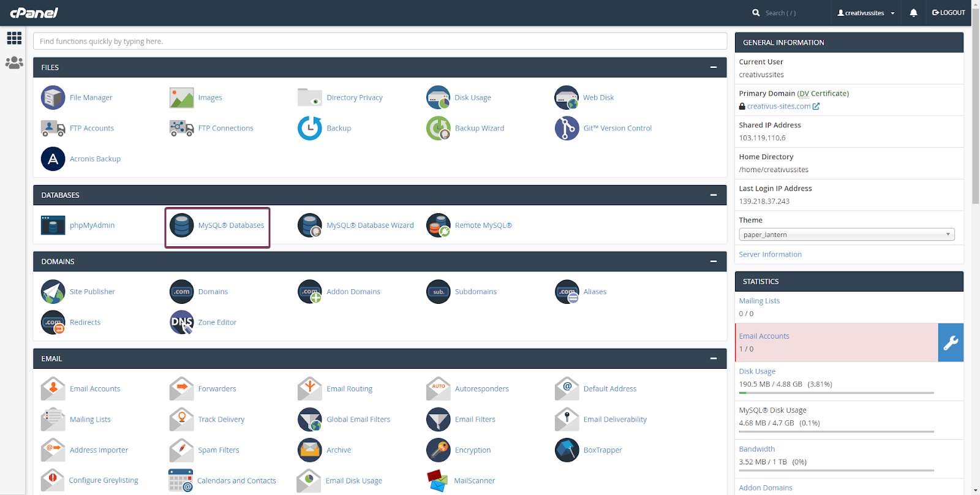Open the MailScanner icon

pyautogui.click(x=437, y=481)
